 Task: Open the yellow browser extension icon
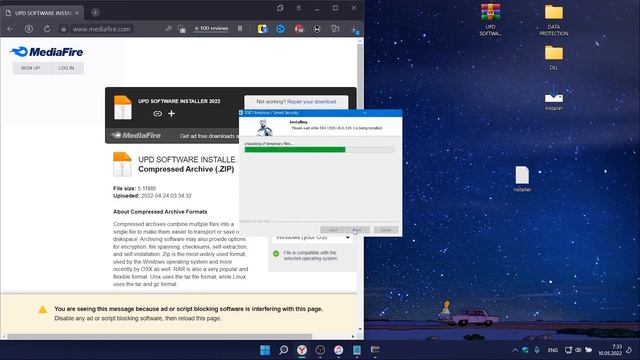[x=262, y=29]
